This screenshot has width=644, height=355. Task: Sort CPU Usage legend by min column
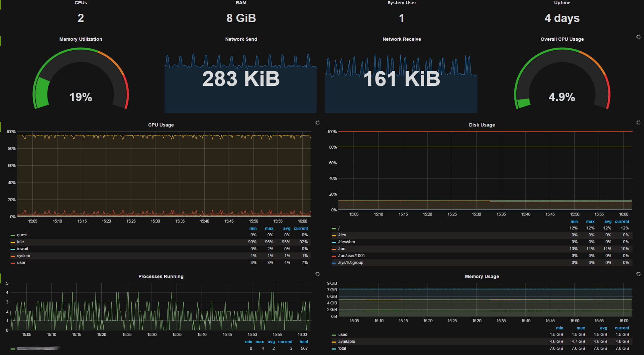253,228
